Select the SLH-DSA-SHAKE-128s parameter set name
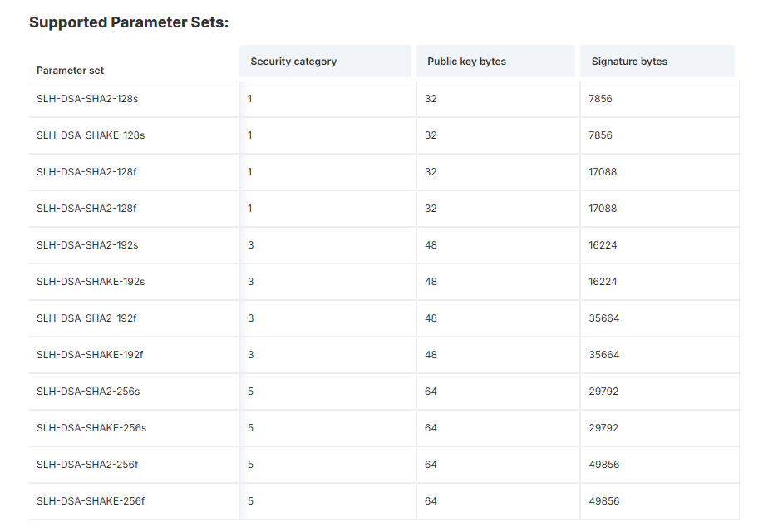This screenshot has width=763, height=532. (91, 135)
